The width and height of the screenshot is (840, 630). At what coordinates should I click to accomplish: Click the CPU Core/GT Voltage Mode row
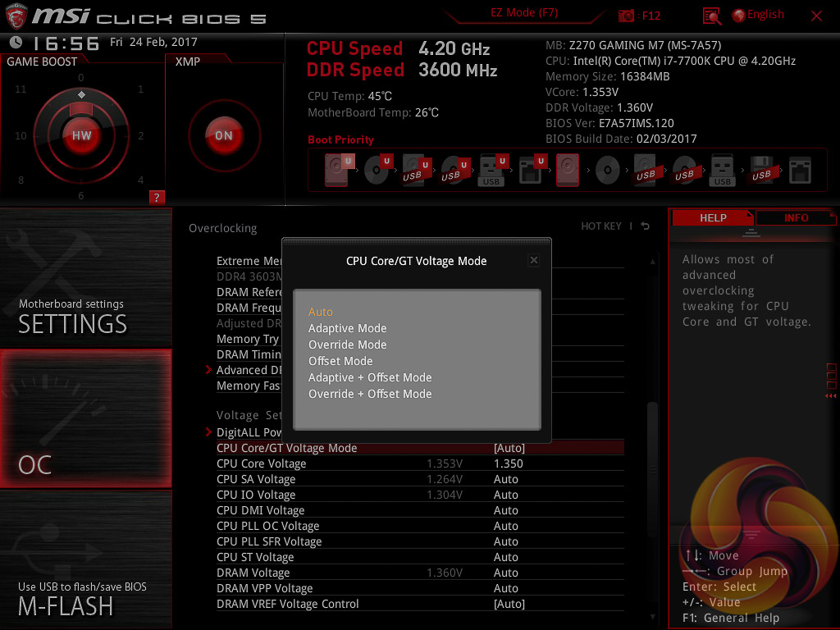click(420, 448)
